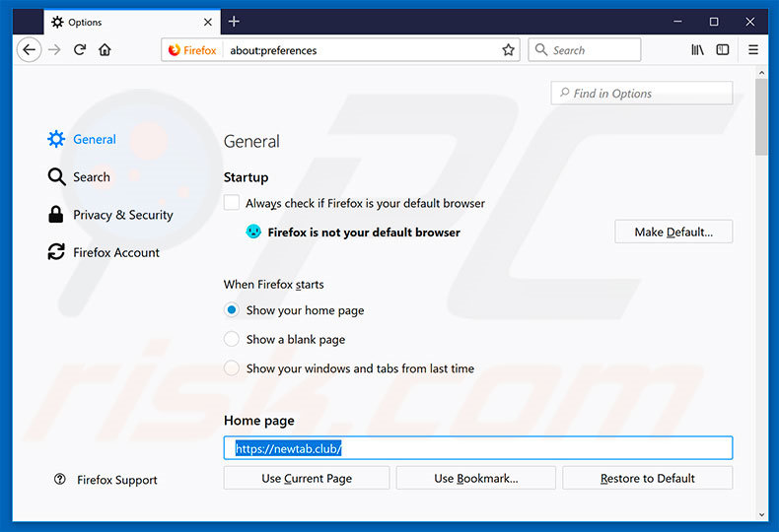The height and width of the screenshot is (532, 779).
Task: Switch to the Options tab
Action: pos(132,22)
